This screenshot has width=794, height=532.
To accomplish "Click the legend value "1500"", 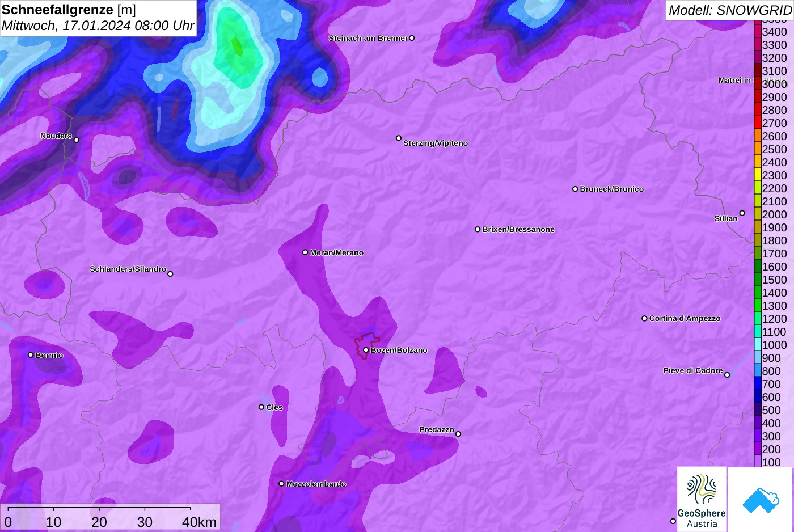I will pyautogui.click(x=774, y=280).
